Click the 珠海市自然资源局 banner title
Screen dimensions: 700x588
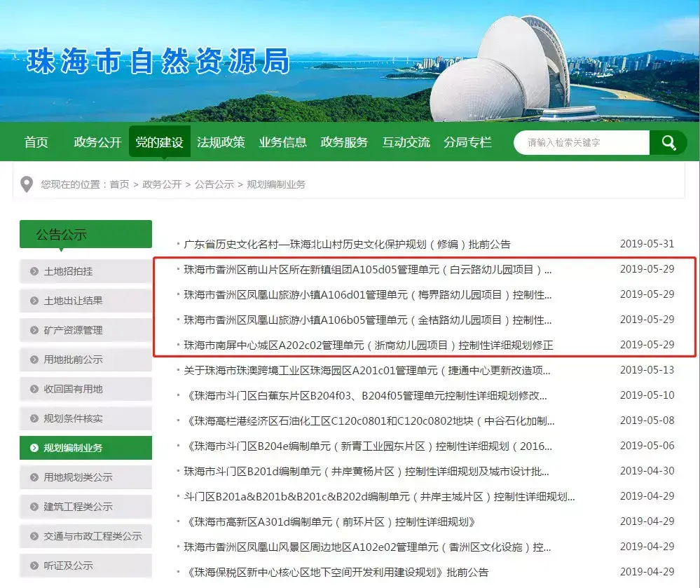pyautogui.click(x=158, y=61)
